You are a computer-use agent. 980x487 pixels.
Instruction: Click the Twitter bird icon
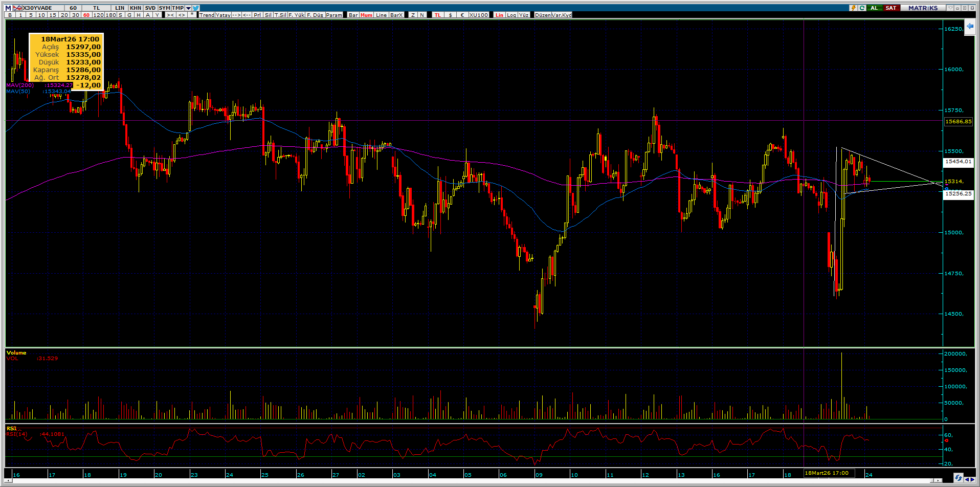coord(197,8)
